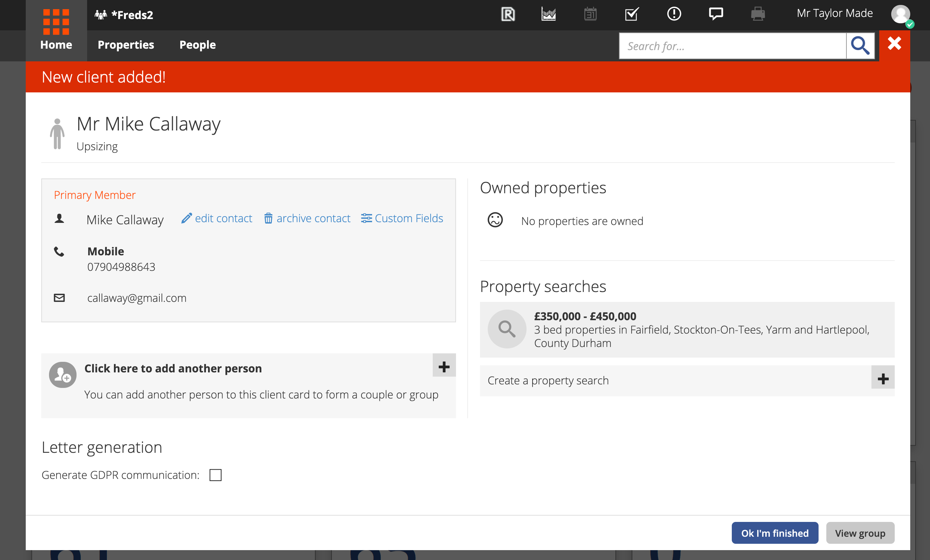Open the tasks checkmark icon
930x560 pixels.
(632, 14)
